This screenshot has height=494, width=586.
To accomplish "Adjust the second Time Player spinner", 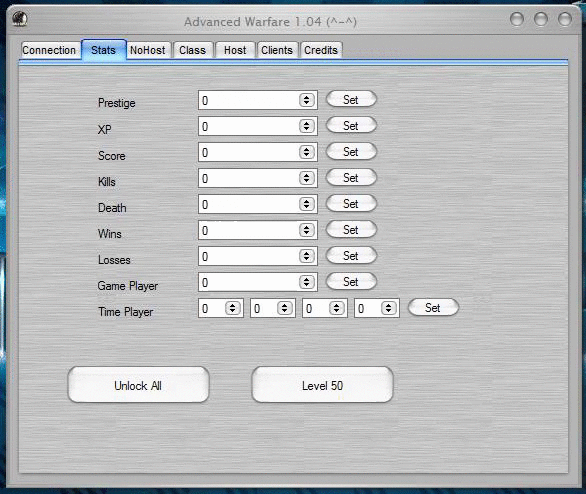I will pyautogui.click(x=284, y=308).
